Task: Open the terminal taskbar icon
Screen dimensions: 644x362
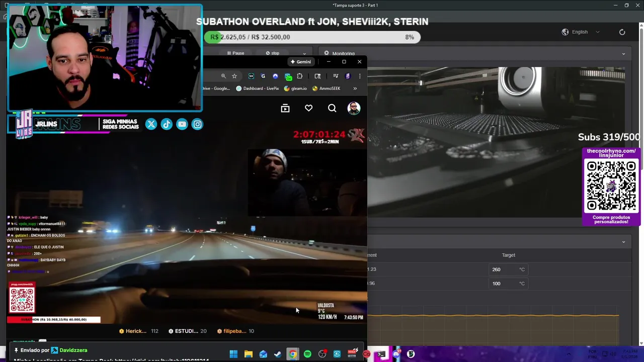Action: (381, 354)
